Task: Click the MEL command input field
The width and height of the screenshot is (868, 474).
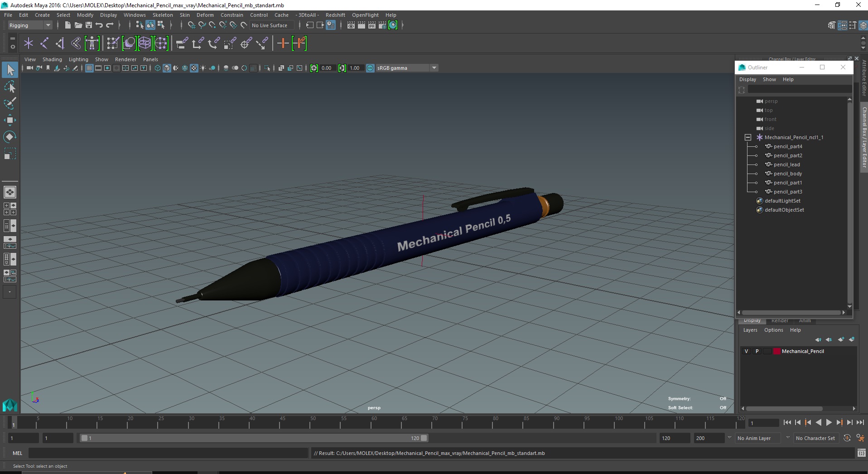Action: (x=168, y=453)
